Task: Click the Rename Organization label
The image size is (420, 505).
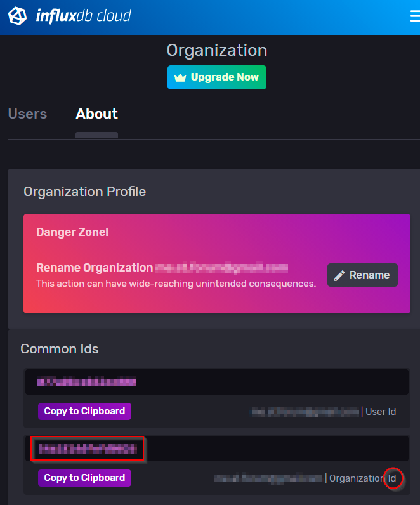Action: (x=95, y=268)
